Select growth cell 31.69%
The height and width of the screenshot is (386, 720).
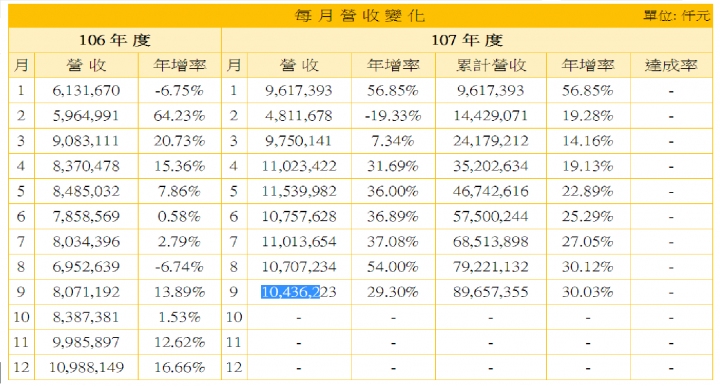(x=393, y=166)
